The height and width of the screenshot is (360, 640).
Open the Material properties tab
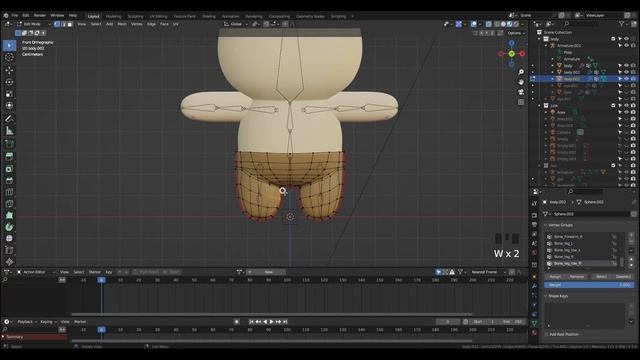point(534,333)
